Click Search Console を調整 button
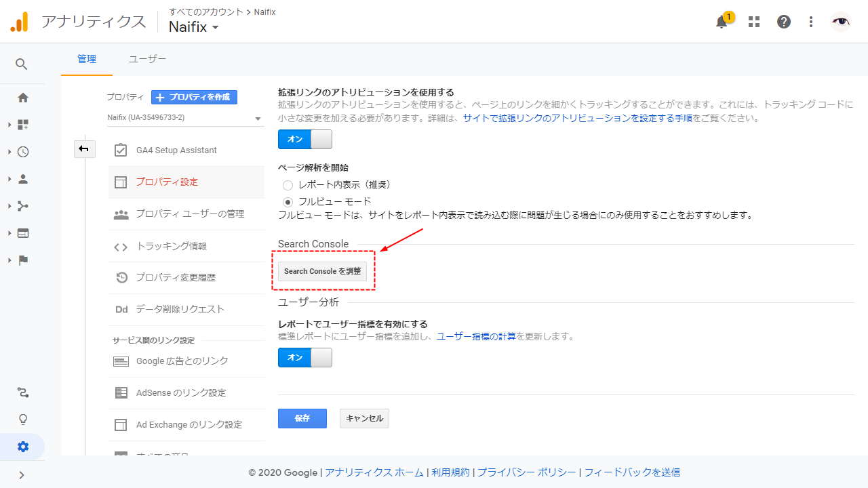The image size is (868, 488). click(322, 271)
